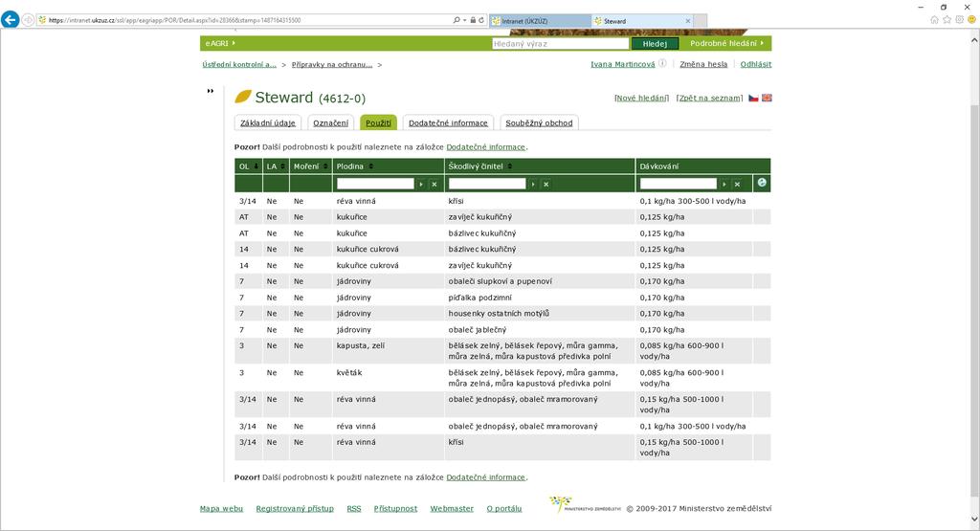The image size is (980, 531).
Task: Open Webmaster footer link
Action: (452, 508)
